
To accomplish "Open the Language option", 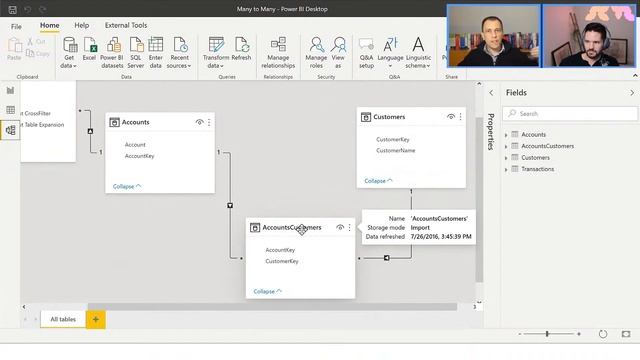I will [390, 52].
